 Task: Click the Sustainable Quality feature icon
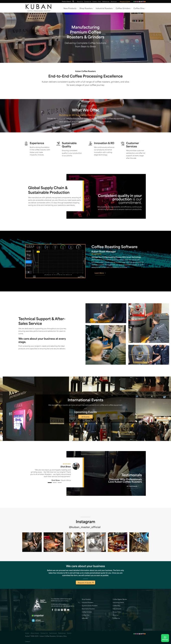tap(58, 144)
